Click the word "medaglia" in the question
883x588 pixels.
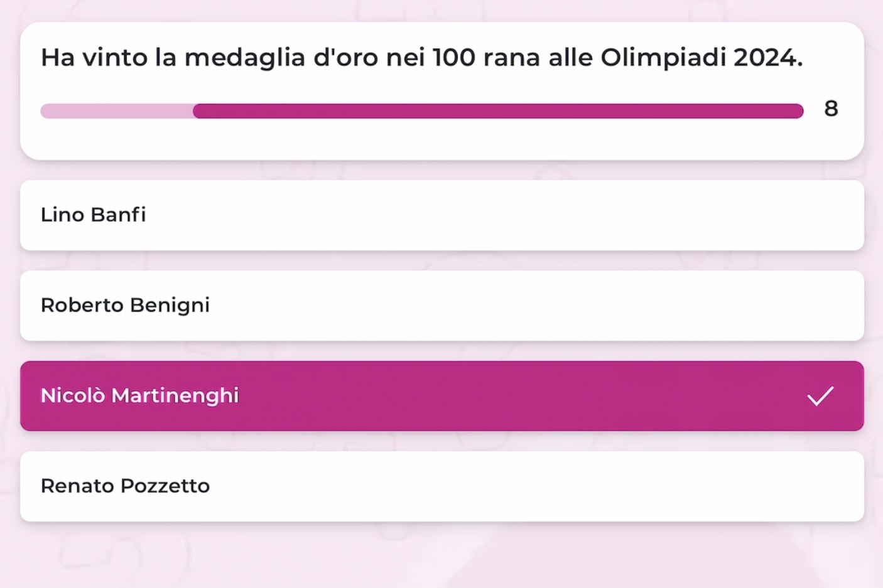(x=245, y=58)
